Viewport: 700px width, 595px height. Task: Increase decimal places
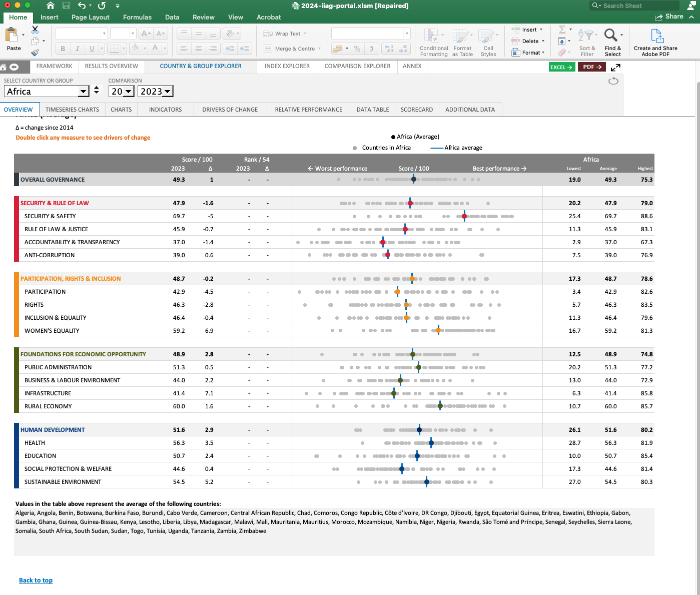[x=389, y=49]
